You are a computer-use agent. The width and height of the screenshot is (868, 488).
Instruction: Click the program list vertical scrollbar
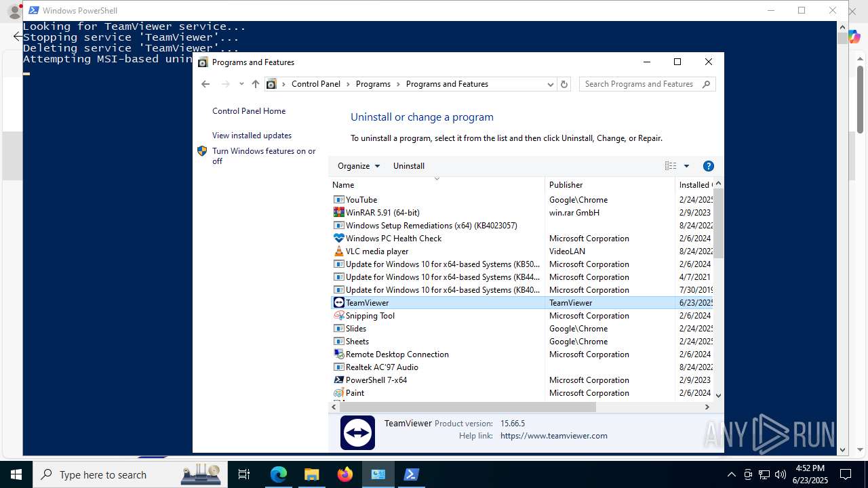coord(718,224)
